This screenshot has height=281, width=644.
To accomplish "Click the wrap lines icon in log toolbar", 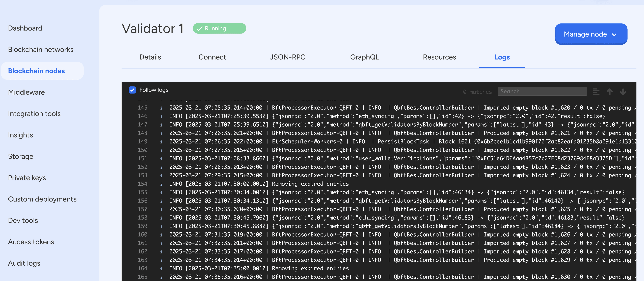I will pos(596,92).
